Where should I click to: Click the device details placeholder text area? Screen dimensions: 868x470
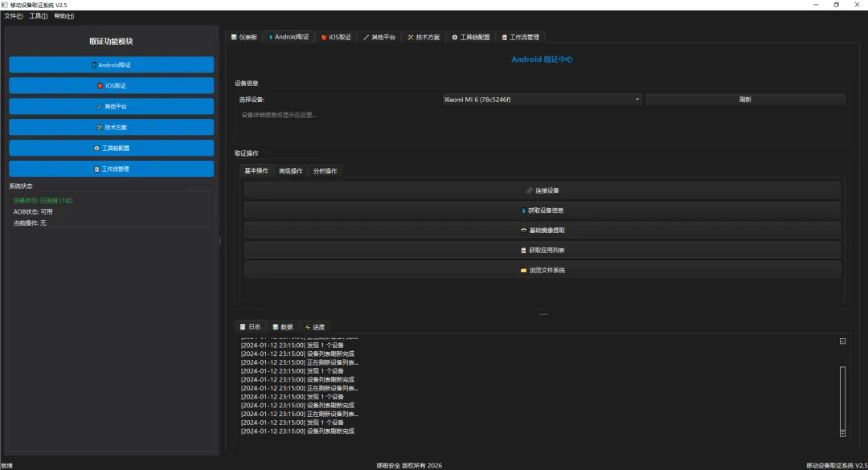coord(542,126)
